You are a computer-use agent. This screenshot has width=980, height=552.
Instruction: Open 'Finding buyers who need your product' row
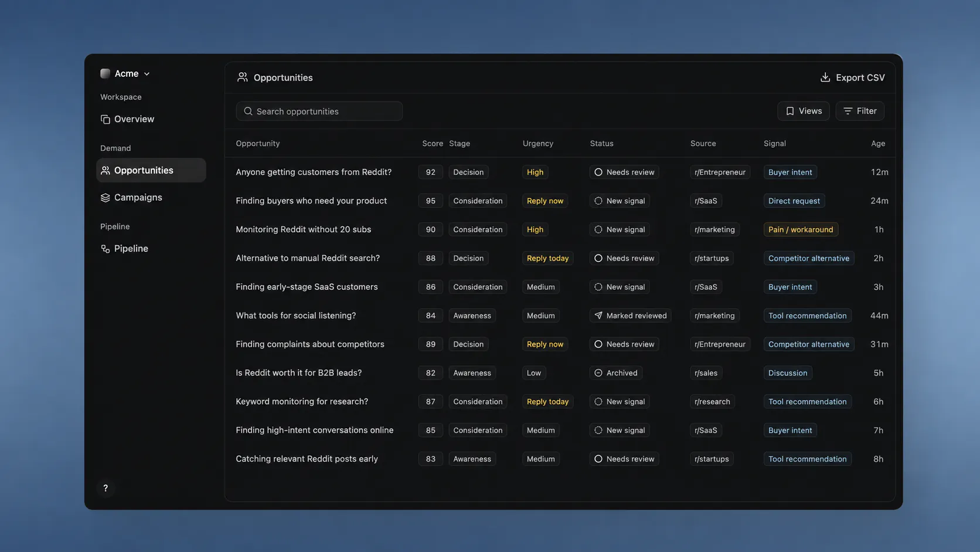[x=311, y=201]
